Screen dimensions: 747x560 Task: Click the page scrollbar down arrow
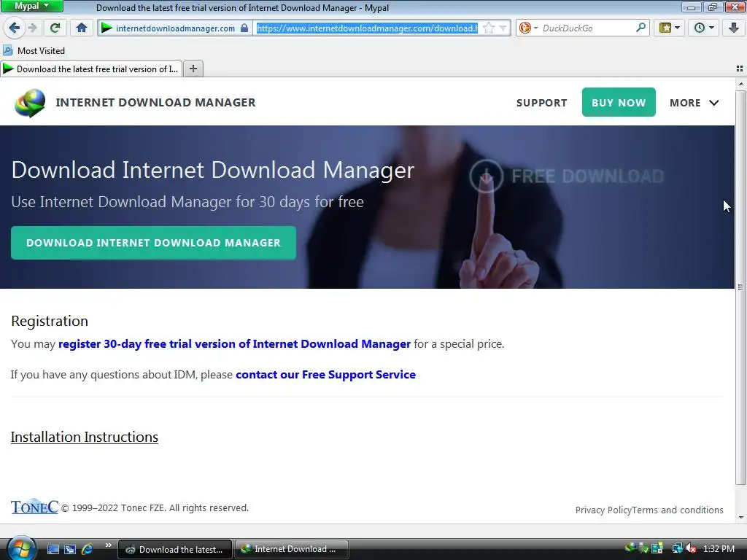[740, 517]
